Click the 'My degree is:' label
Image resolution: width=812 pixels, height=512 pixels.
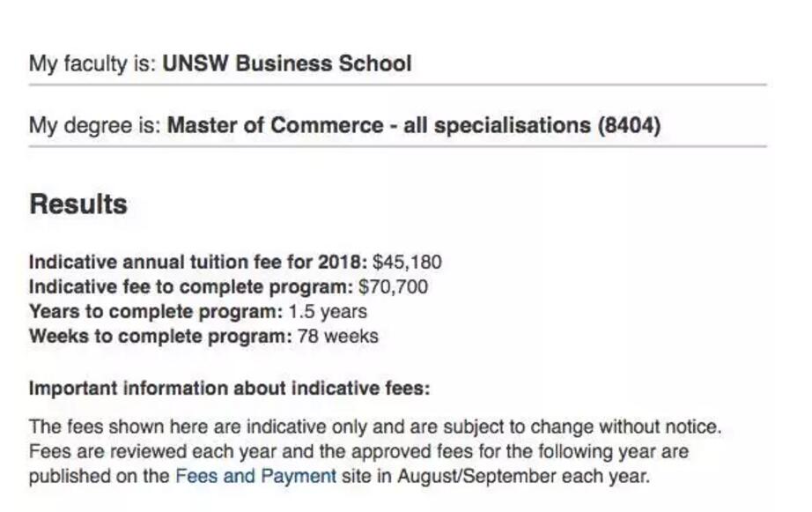click(95, 126)
